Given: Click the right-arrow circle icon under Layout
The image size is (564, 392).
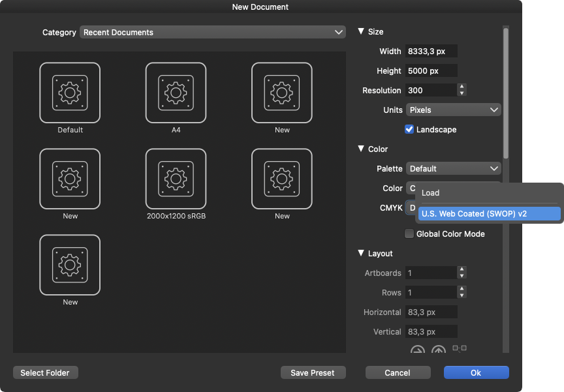Looking at the screenshot, I should click(x=417, y=350).
